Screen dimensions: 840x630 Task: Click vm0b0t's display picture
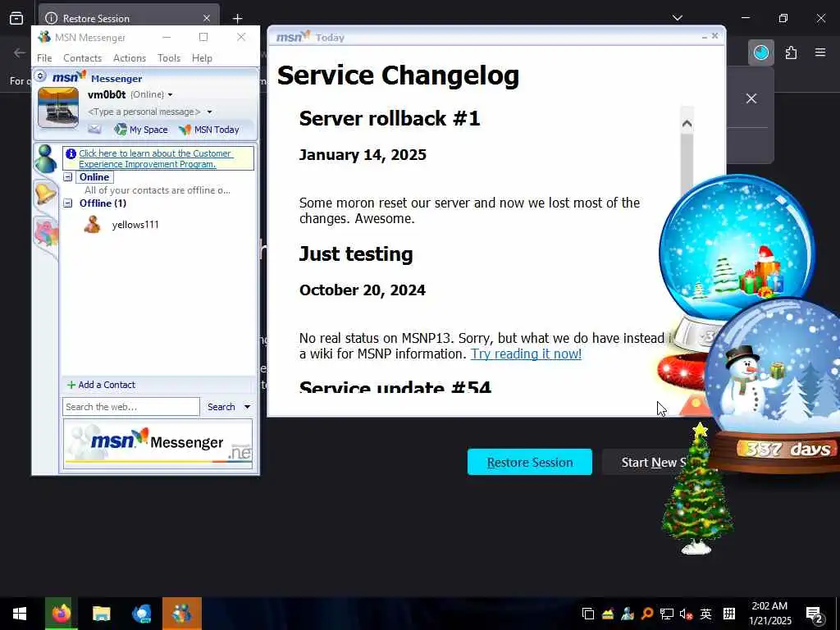pos(58,107)
